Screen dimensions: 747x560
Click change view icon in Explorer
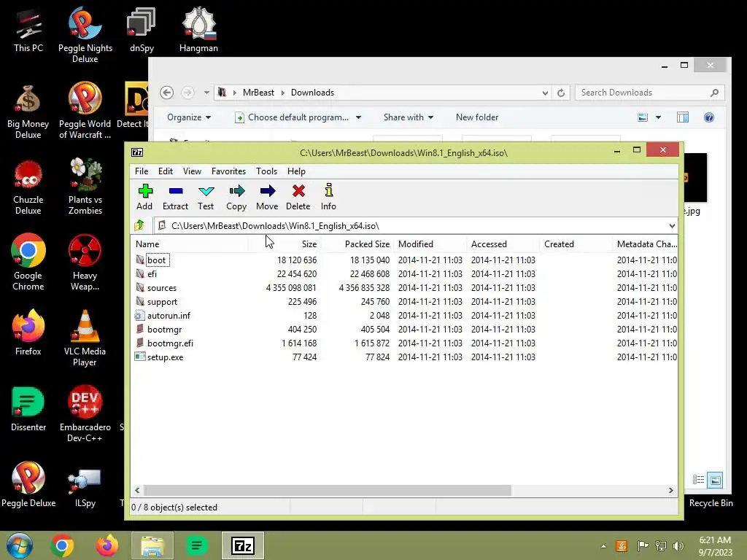pyautogui.click(x=643, y=117)
